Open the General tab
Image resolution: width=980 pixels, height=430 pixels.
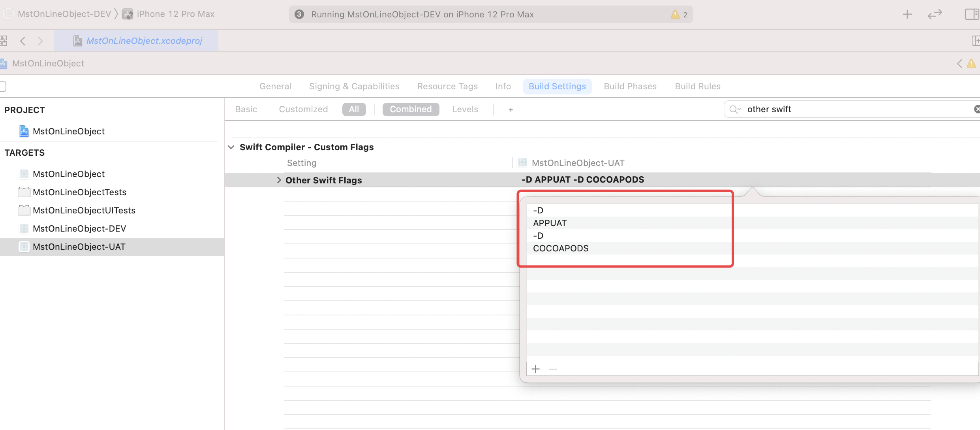coord(275,86)
